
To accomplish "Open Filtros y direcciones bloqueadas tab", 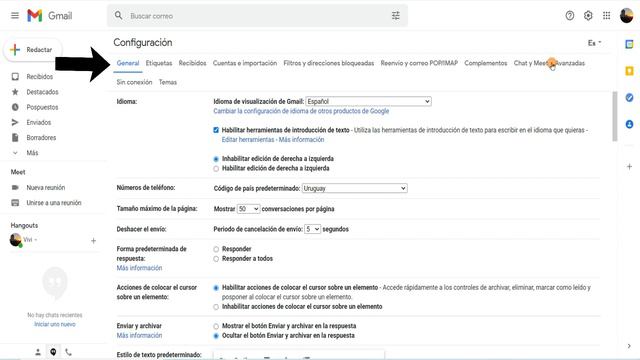I will click(x=329, y=63).
